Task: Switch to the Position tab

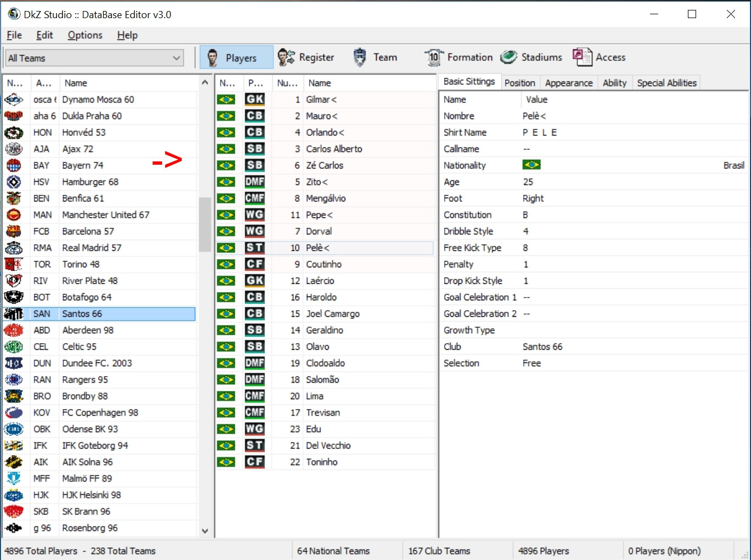Action: point(519,83)
